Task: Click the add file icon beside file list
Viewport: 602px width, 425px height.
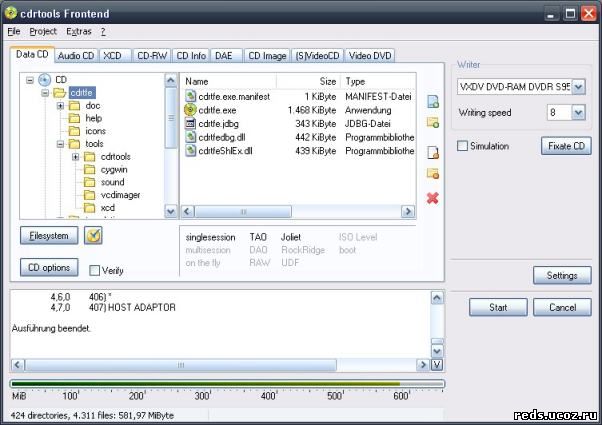Action: click(x=433, y=101)
